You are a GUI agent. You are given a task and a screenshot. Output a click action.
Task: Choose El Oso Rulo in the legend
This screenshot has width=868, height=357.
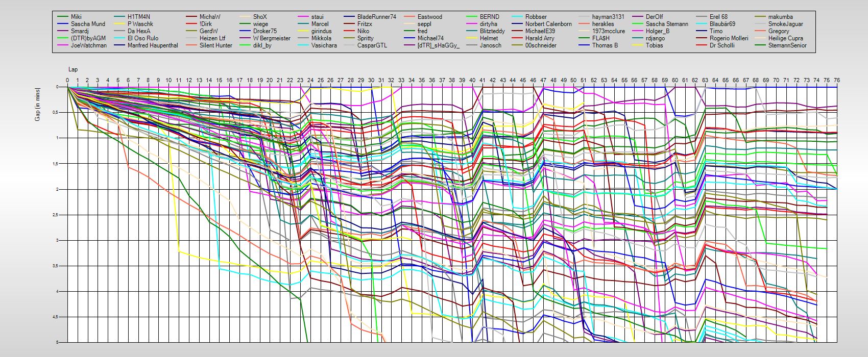pos(143,38)
